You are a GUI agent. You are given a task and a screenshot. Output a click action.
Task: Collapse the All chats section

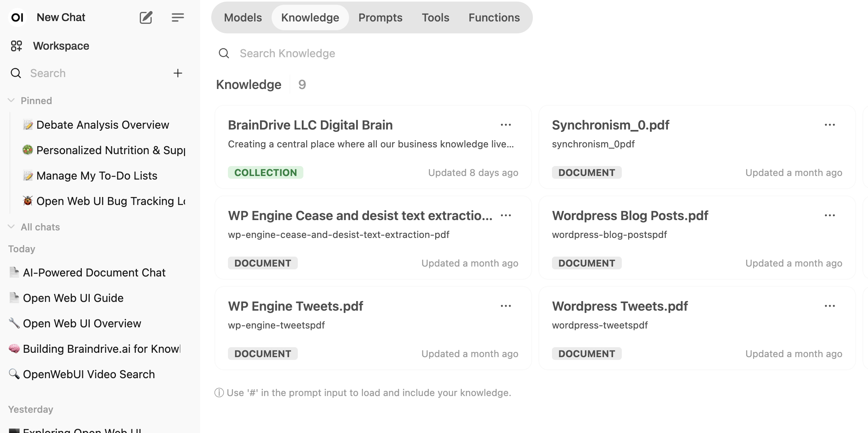coord(12,227)
